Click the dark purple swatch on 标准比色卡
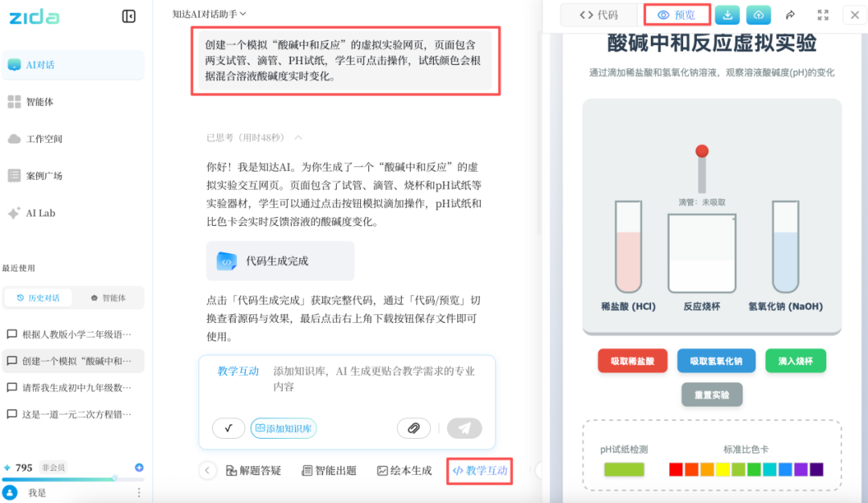868x503 pixels. point(817,469)
